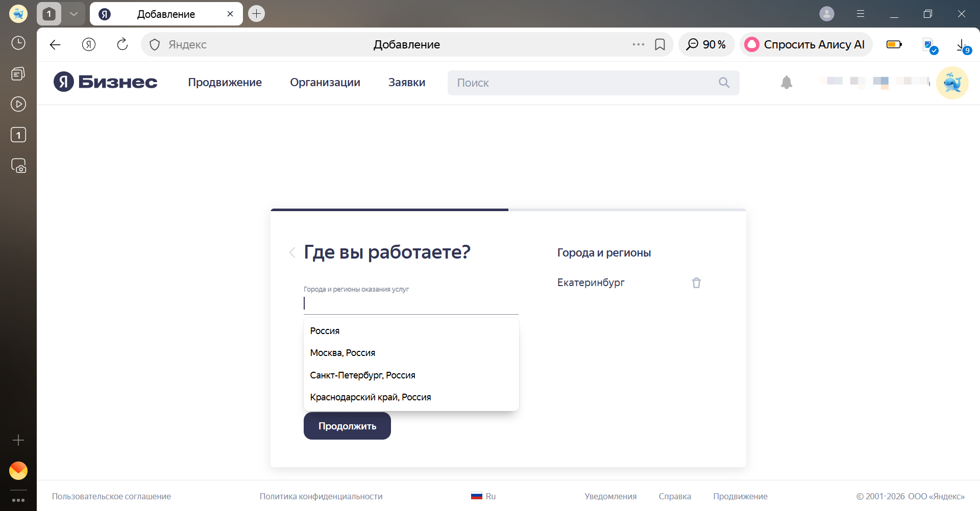Navigate back with the browser back arrow
Viewport: 980px width, 511px height.
click(x=55, y=44)
